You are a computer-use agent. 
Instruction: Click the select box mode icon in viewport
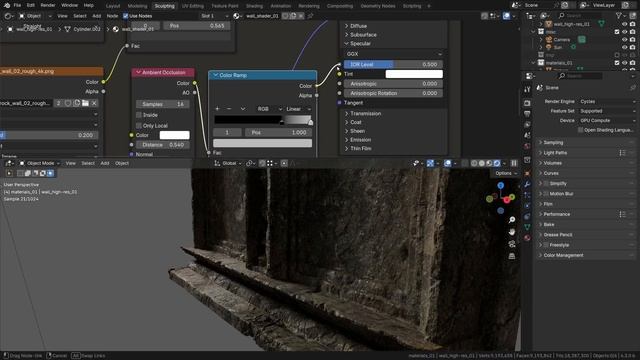20,173
